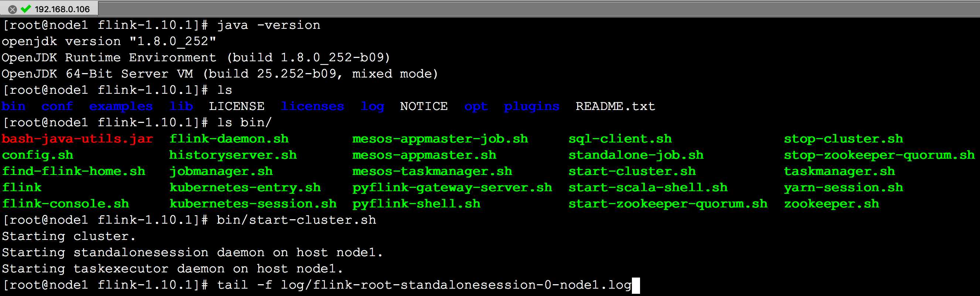Click yarn-session.sh file name

pos(843,188)
